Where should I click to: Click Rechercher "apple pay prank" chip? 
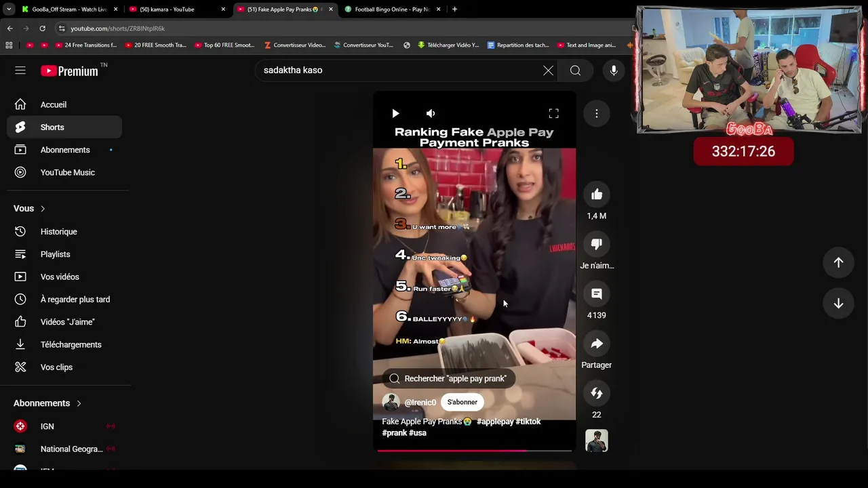point(449,378)
